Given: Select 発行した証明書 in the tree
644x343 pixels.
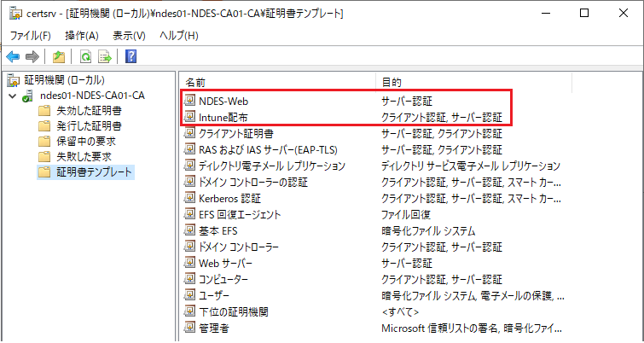Looking at the screenshot, I should 89,126.
